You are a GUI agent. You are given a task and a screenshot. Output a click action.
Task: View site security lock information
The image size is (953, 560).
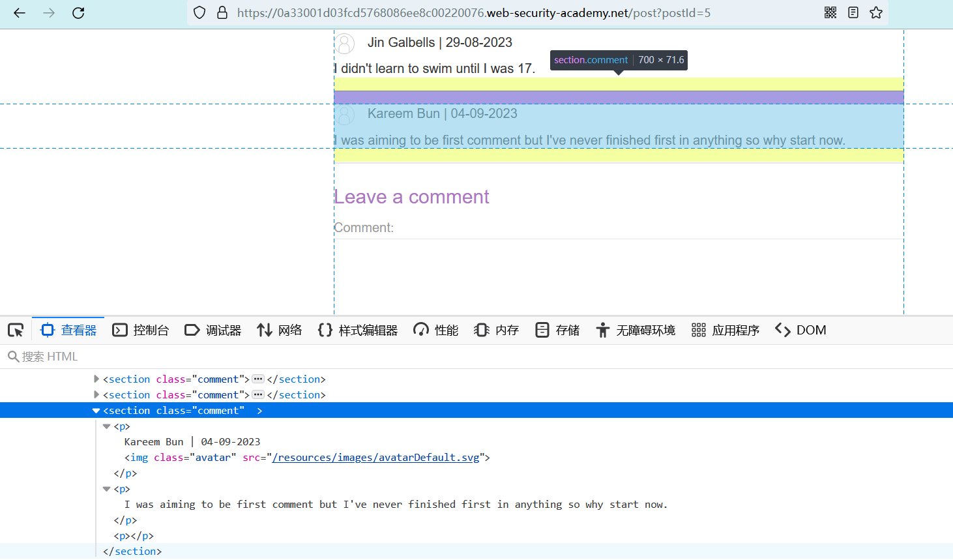pyautogui.click(x=222, y=13)
